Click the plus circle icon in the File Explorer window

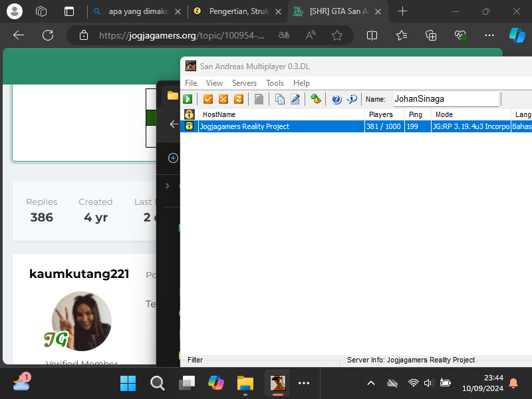pos(173,158)
